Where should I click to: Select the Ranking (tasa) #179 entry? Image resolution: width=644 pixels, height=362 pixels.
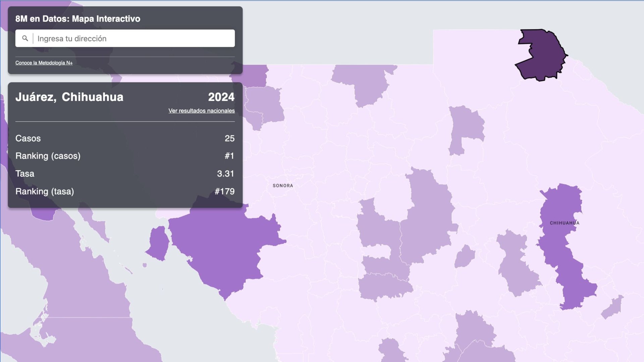(x=125, y=191)
